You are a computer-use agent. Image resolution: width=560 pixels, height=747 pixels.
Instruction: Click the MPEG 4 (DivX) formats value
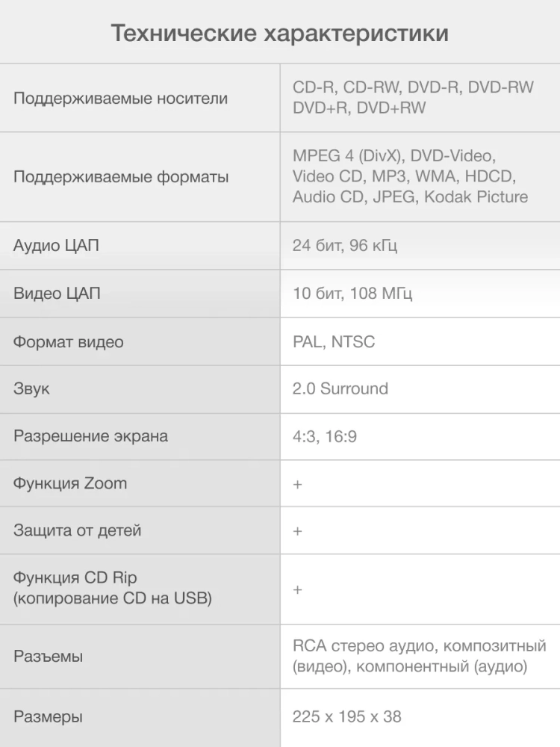click(x=410, y=176)
